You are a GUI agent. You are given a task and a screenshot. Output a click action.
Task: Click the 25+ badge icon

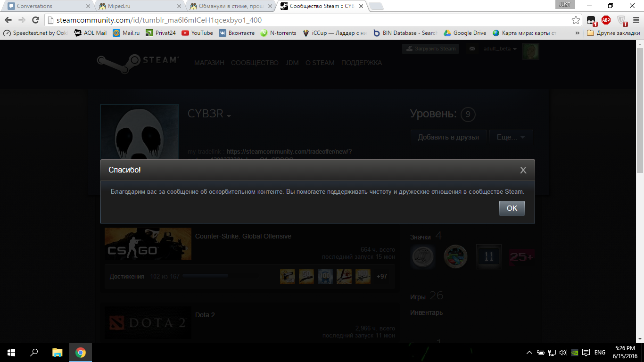coord(521,257)
